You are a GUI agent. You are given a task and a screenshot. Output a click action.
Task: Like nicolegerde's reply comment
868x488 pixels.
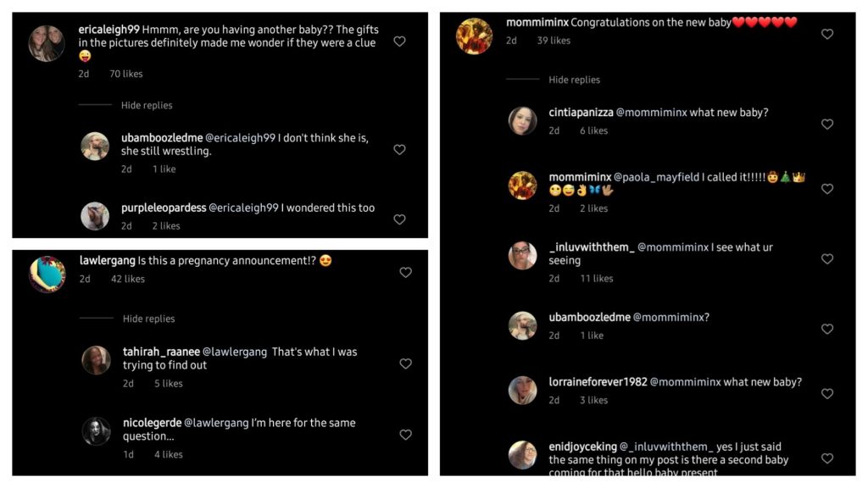(405, 435)
